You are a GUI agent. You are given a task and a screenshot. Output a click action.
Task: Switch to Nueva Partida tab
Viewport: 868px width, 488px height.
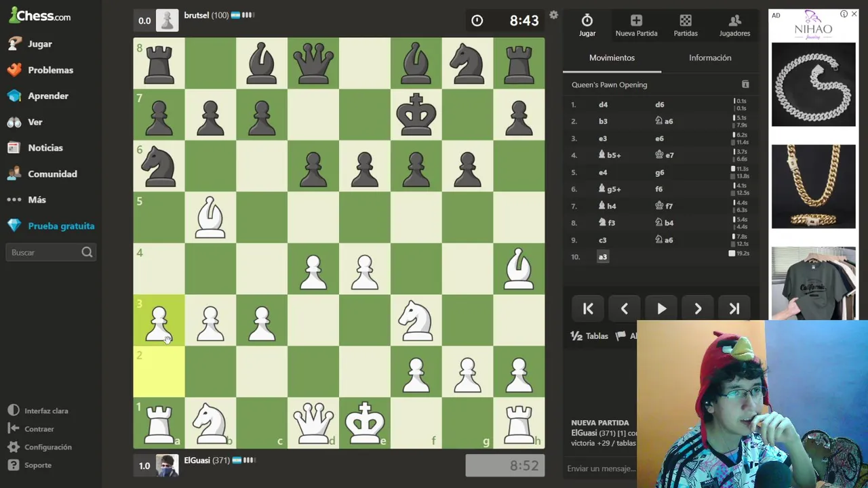[636, 26]
